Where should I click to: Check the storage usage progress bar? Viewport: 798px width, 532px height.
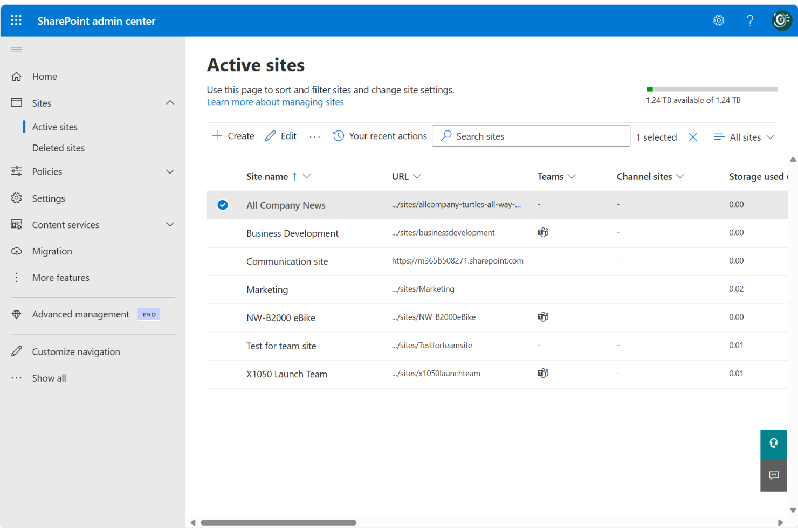coord(712,89)
